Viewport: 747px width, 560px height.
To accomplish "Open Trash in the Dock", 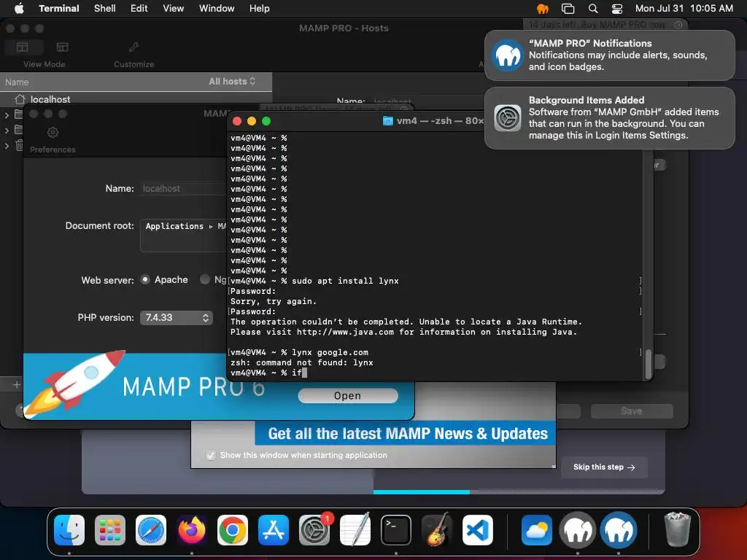I will point(678,530).
